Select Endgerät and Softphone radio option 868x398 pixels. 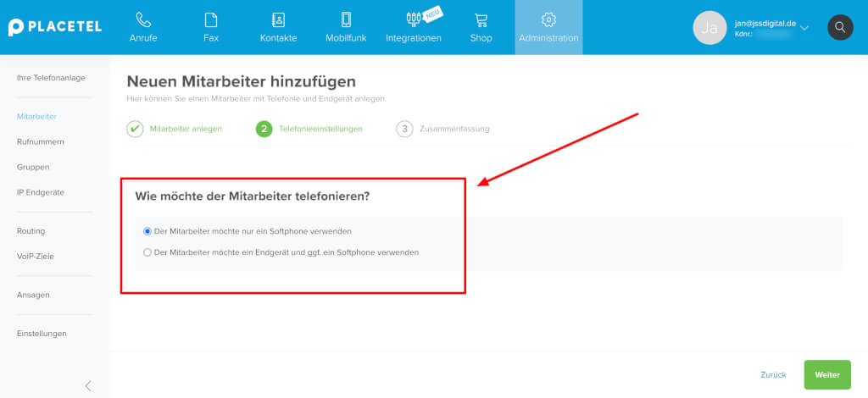(x=147, y=252)
